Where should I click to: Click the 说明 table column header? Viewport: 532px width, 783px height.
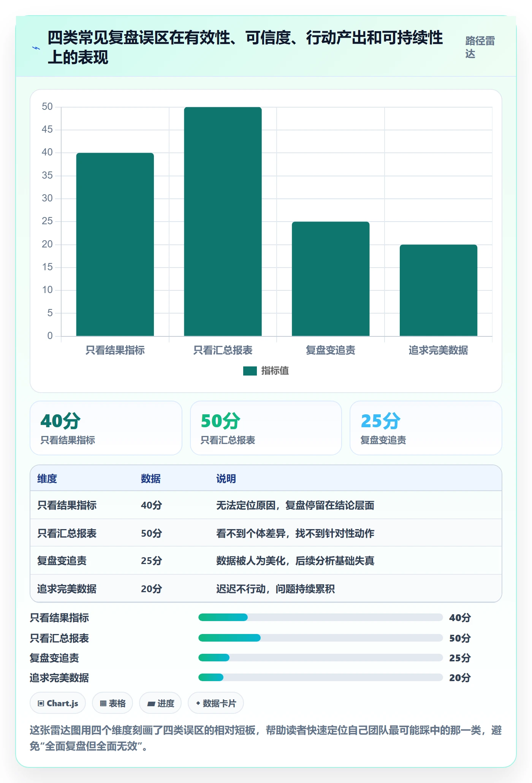tap(226, 479)
